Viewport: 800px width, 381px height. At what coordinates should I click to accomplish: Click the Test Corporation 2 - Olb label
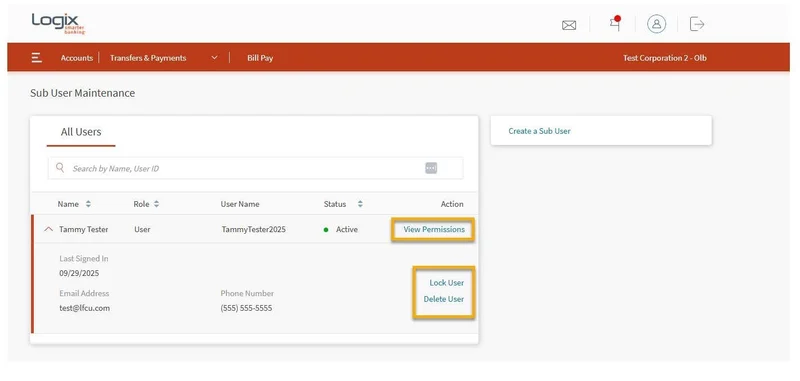click(665, 58)
